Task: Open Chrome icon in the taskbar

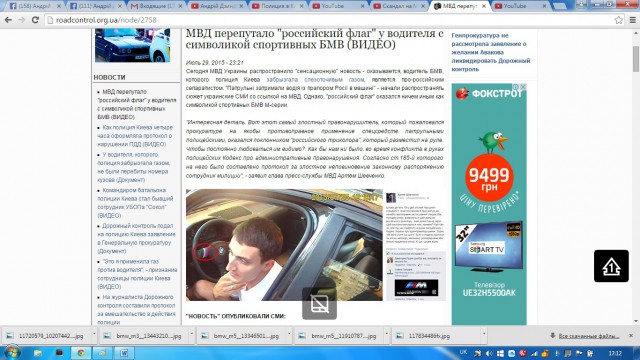Action: [x=81, y=353]
